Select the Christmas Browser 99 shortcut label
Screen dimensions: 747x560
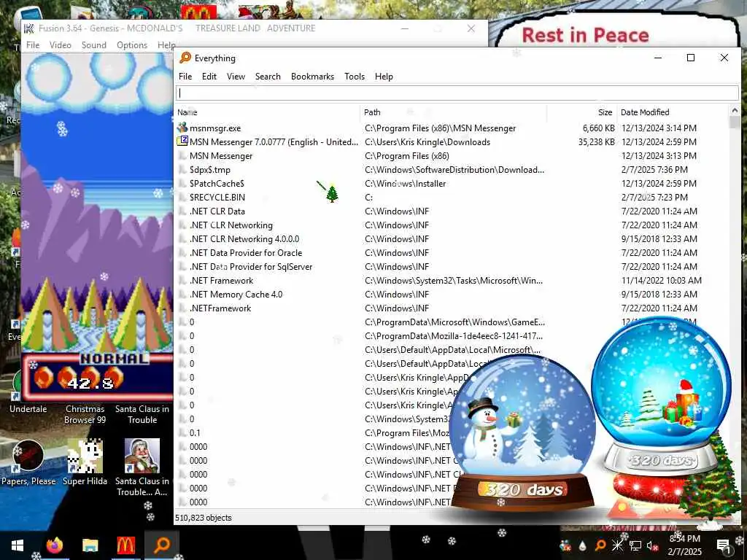click(x=85, y=414)
